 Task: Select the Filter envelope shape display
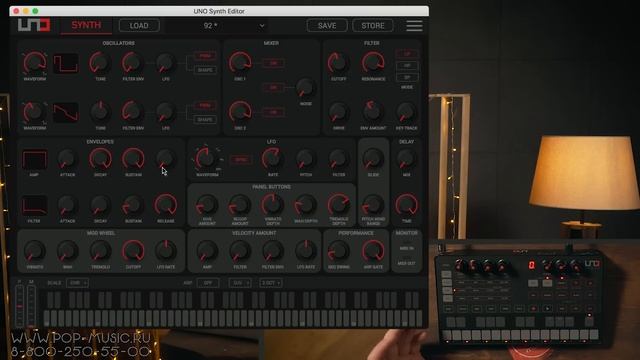(34, 205)
